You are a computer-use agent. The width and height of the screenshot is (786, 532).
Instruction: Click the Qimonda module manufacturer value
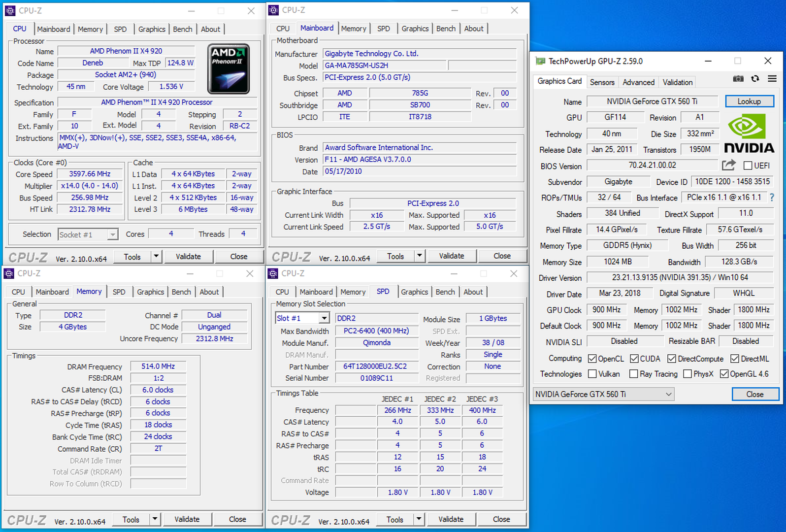[376, 342]
